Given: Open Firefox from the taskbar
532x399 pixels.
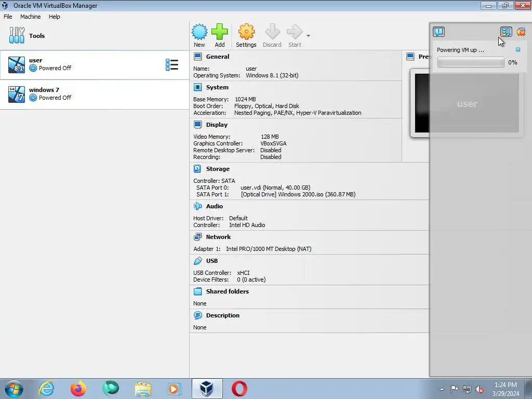Looking at the screenshot, I should pyautogui.click(x=78, y=389).
